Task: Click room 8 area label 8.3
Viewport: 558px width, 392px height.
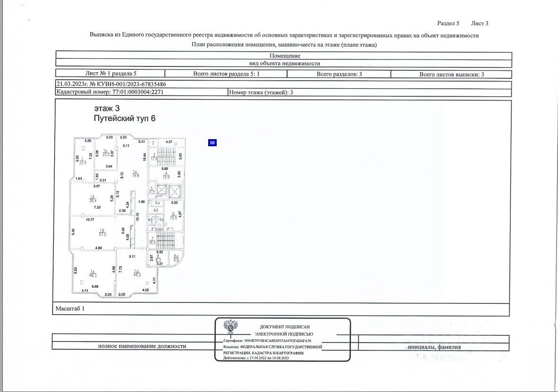Action: (x=158, y=260)
